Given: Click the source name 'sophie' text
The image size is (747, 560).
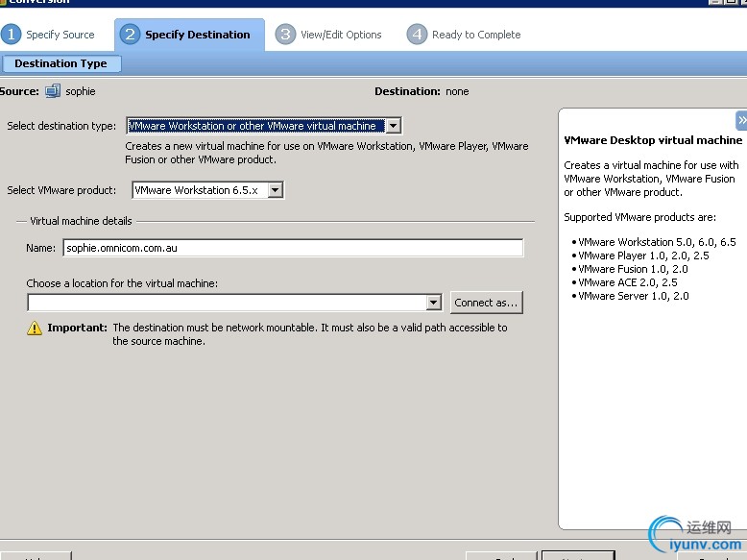Looking at the screenshot, I should [81, 91].
